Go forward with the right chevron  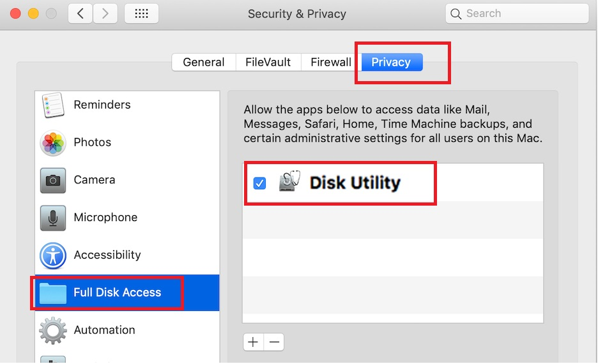105,13
